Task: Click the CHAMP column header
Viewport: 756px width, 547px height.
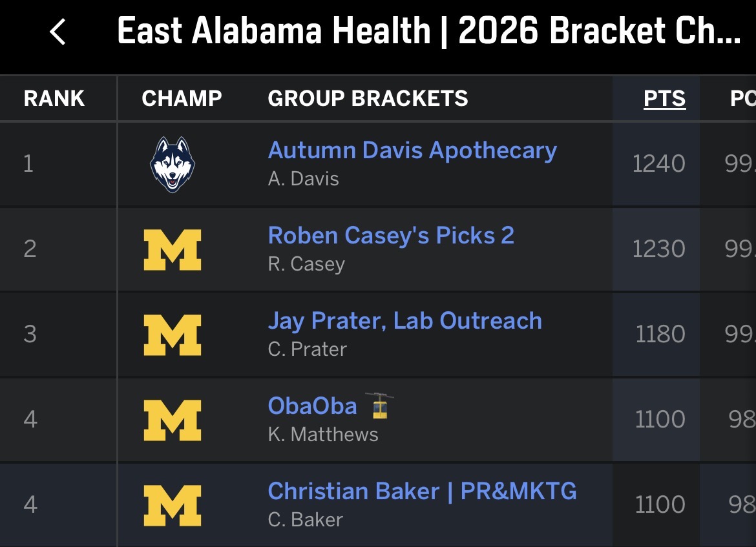Action: tap(182, 98)
